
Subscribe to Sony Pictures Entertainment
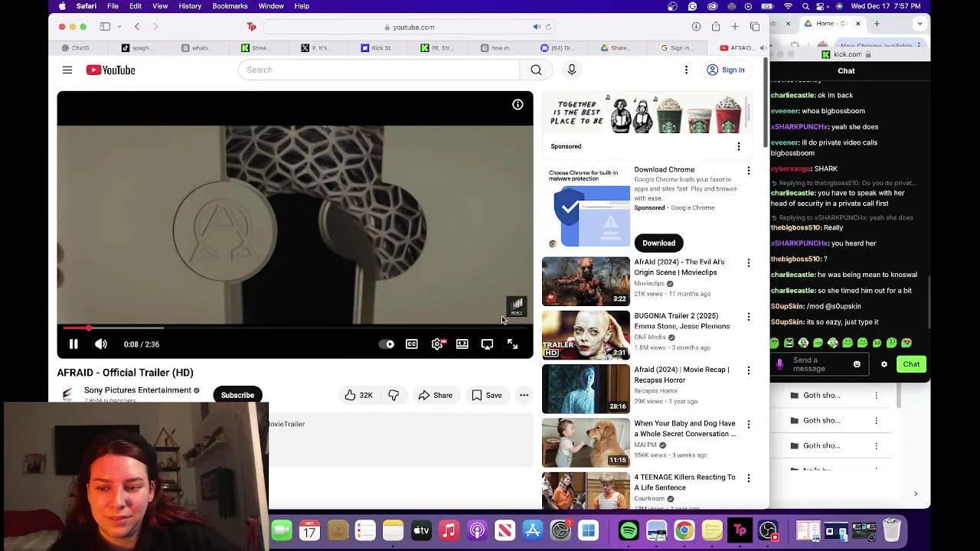coord(237,395)
